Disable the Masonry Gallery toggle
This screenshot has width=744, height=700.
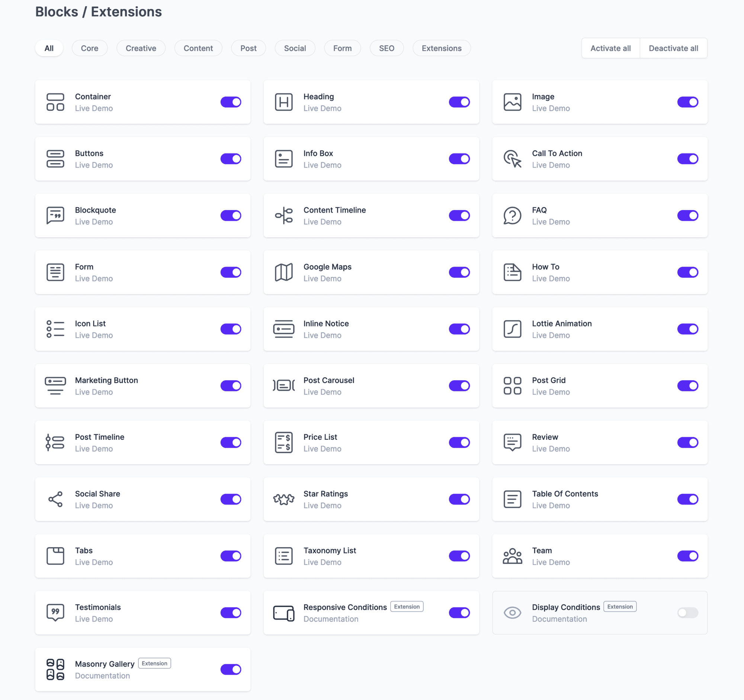[x=231, y=670]
